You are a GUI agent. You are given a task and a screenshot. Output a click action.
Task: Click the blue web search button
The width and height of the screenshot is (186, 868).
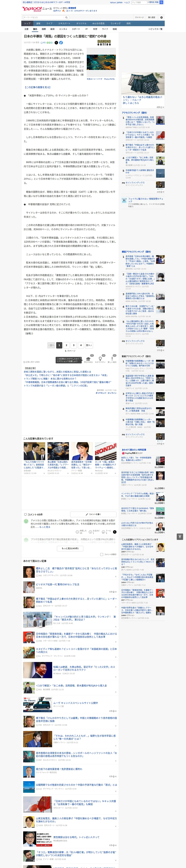pyautogui.click(x=161, y=2)
